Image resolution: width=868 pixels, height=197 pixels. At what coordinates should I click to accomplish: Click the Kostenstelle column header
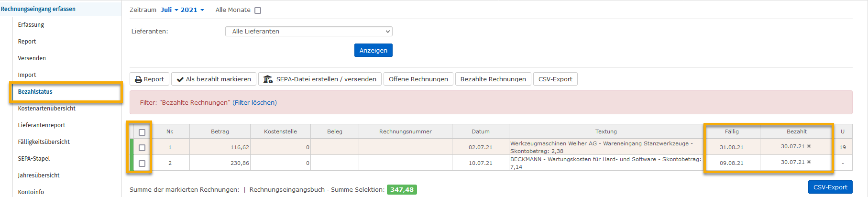[280, 131]
